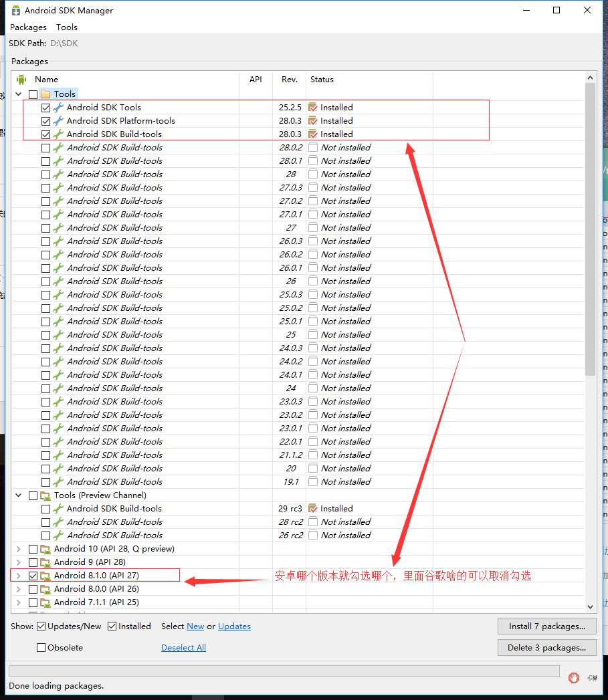Click the API column header
The height and width of the screenshot is (700, 608).
[256, 80]
